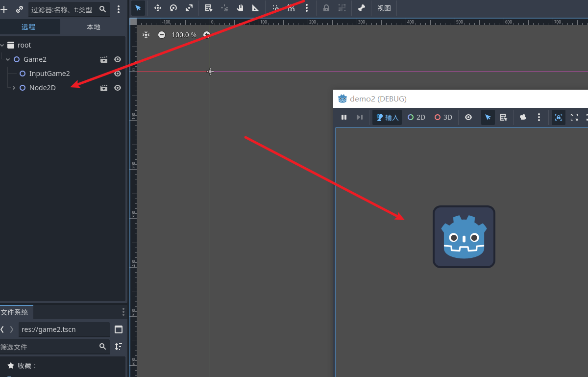This screenshot has height=377, width=588.
Task: Choose the pivot point tool
Action: click(224, 8)
